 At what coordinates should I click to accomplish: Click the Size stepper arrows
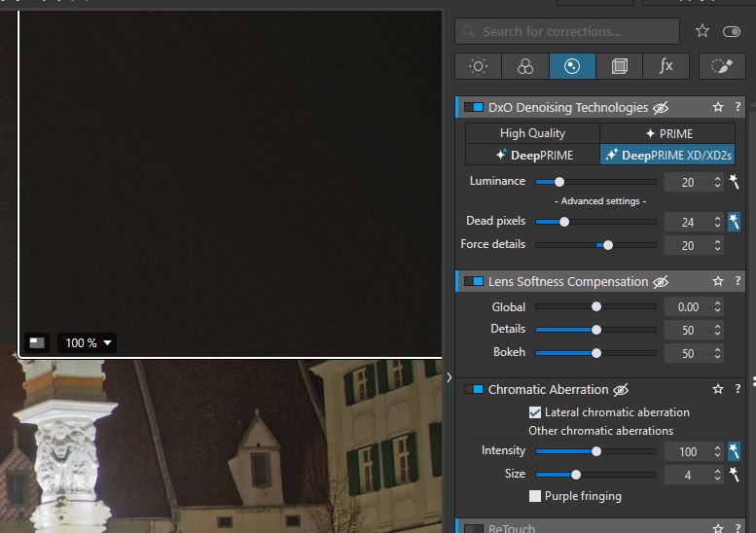point(717,476)
